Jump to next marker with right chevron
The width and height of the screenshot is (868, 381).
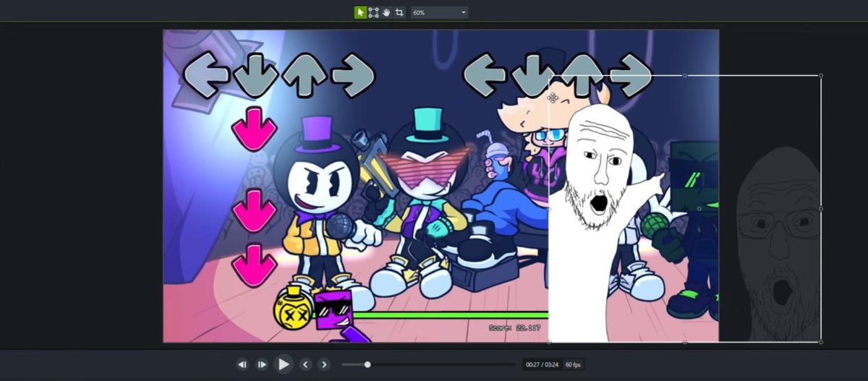coord(324,364)
